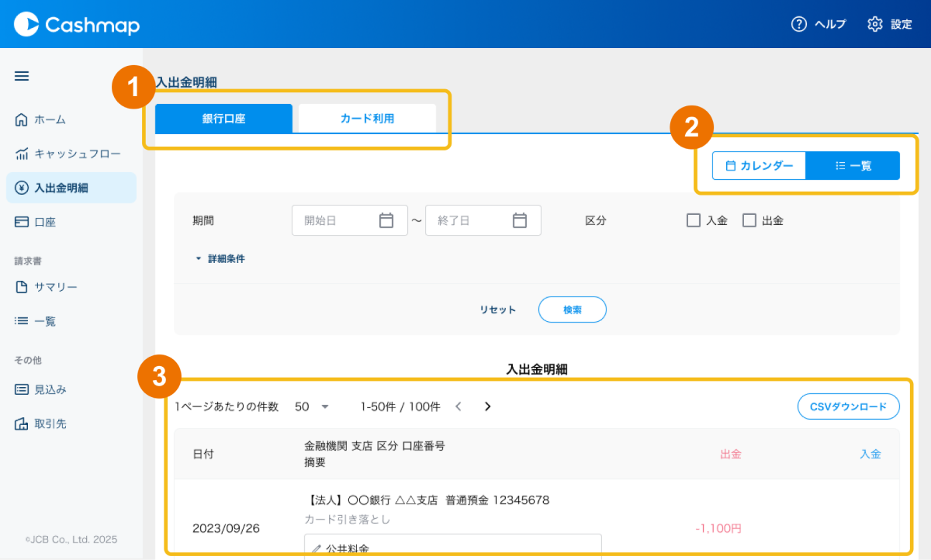Screen dimensions: 931x560
Task: Open the Cash Flow chart icon in sidebar
Action: [22, 154]
